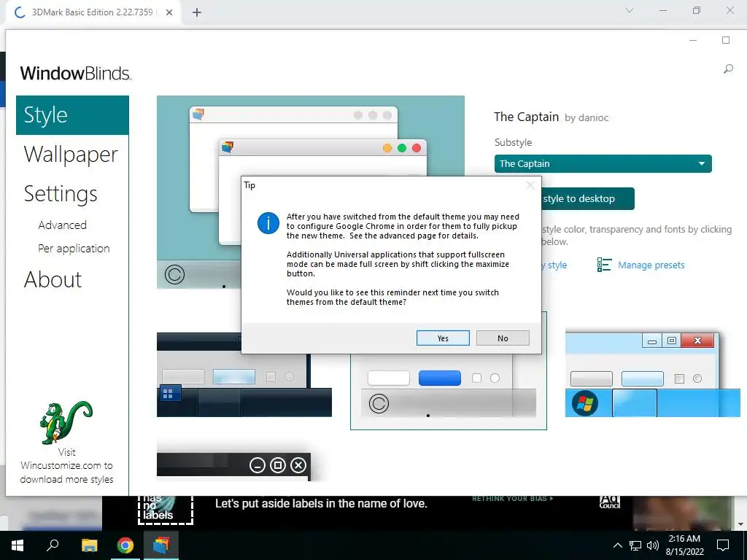Click the WindowBlinds logo
Screen dimensions: 747x560
(x=75, y=74)
